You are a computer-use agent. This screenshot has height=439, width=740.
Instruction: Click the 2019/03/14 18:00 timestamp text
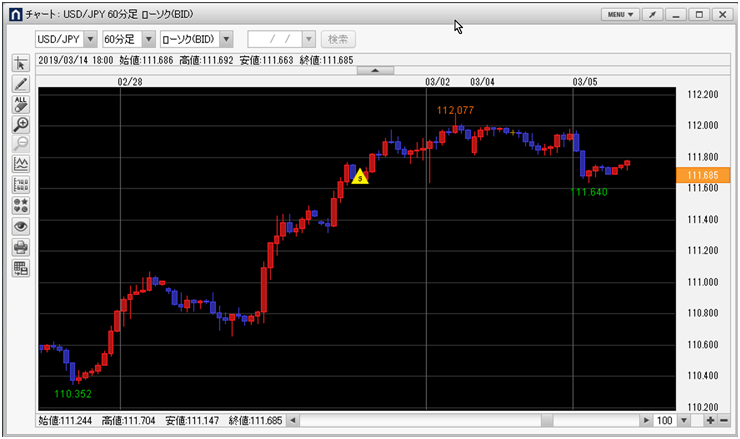pyautogui.click(x=76, y=60)
